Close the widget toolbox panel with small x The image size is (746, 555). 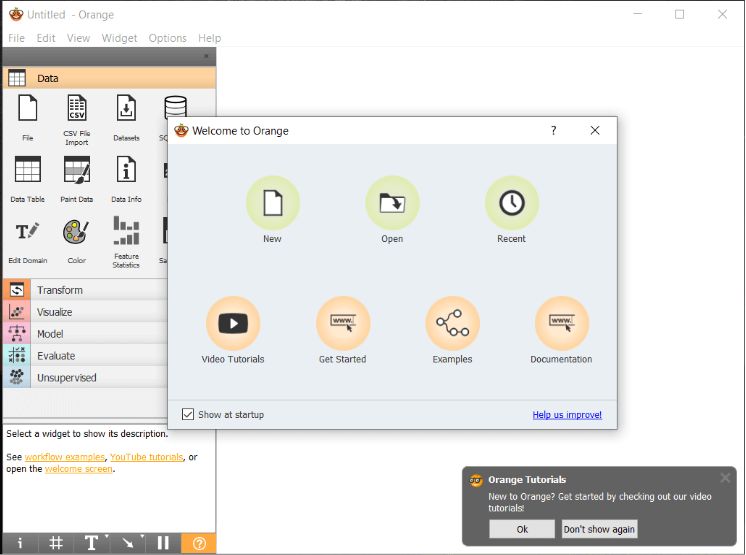click(x=206, y=56)
